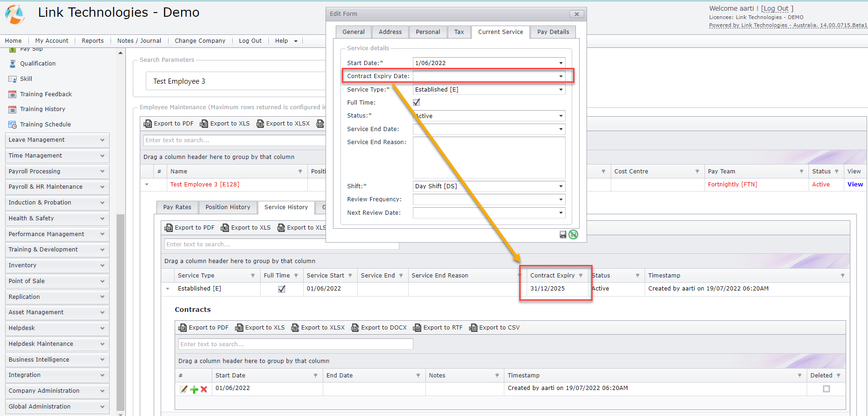Collapse the Established [E] service row
This screenshot has height=416, width=868.
click(168, 289)
